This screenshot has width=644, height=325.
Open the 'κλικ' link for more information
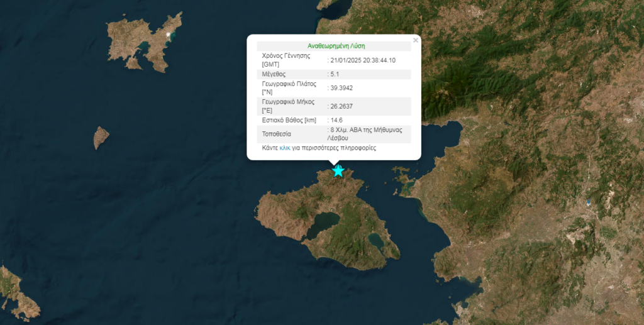pyautogui.click(x=285, y=148)
